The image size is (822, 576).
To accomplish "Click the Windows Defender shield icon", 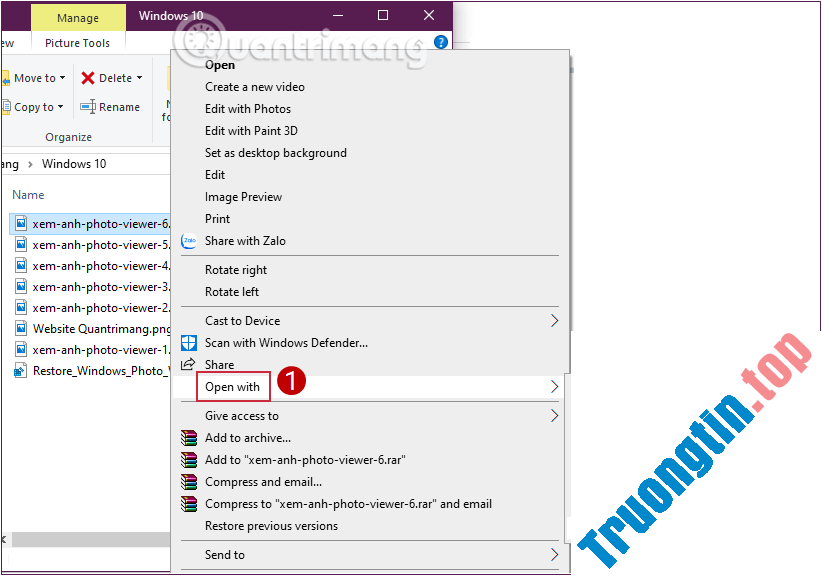I will pyautogui.click(x=189, y=342).
